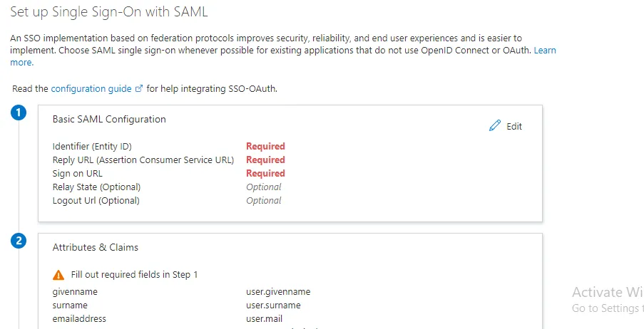This screenshot has height=329, width=644.
Task: Click the pencil Edit icon
Action: 495,125
